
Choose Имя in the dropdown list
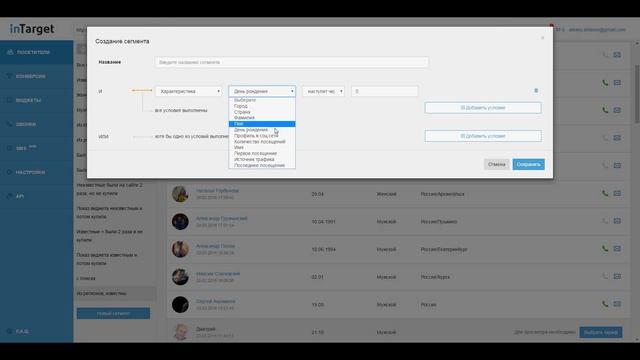262,147
